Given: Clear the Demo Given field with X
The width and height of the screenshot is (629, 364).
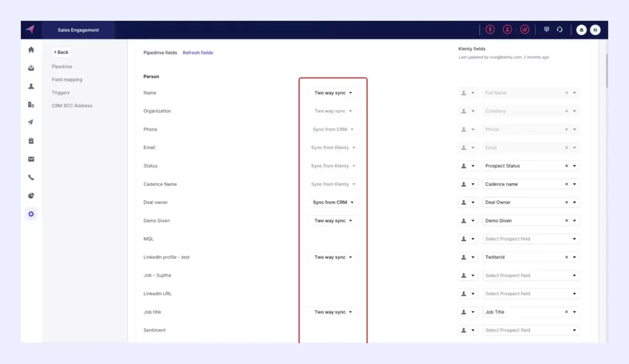Looking at the screenshot, I should point(566,220).
